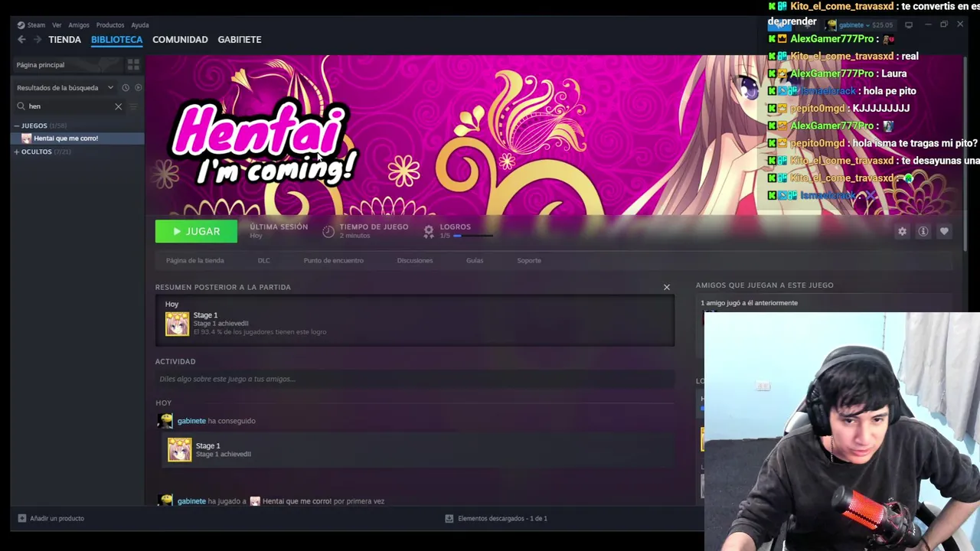Open the Discusiones link

[x=415, y=260]
